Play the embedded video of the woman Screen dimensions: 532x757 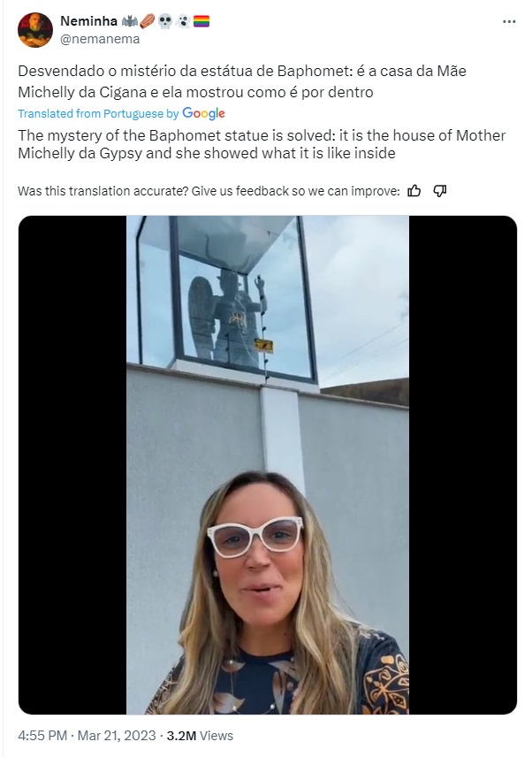(268, 465)
